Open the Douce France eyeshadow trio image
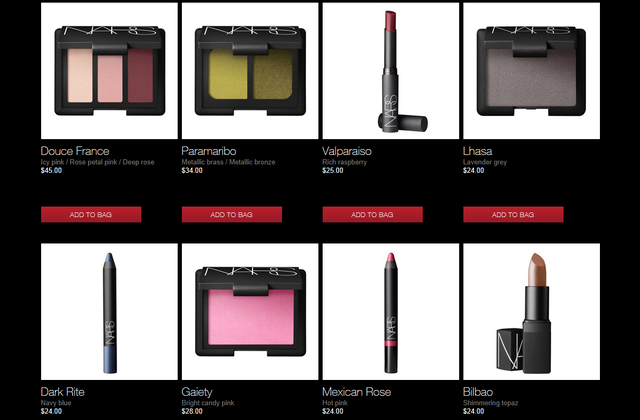640x420 pixels. tap(109, 71)
